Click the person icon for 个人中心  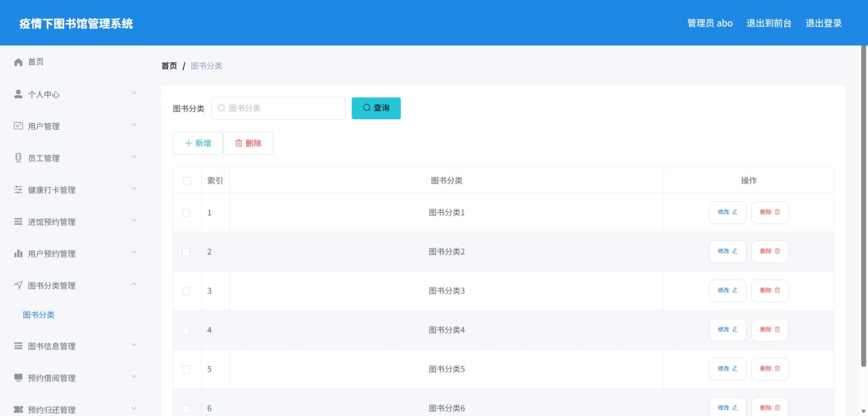(18, 94)
